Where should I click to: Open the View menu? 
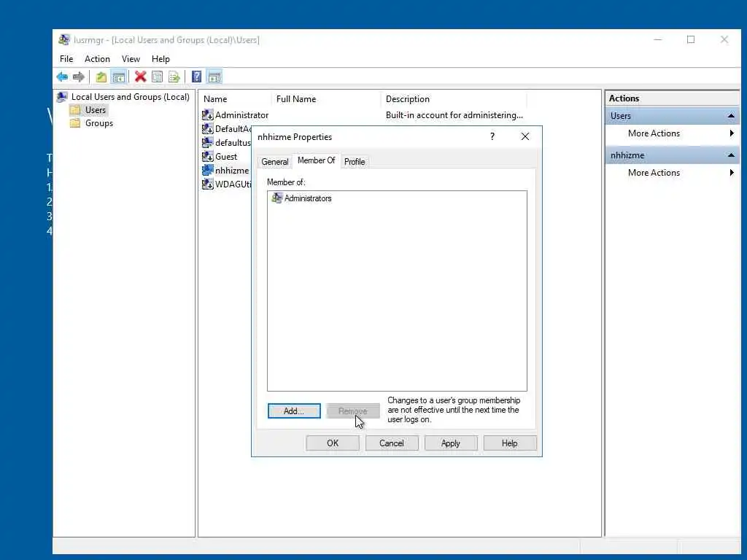(131, 59)
